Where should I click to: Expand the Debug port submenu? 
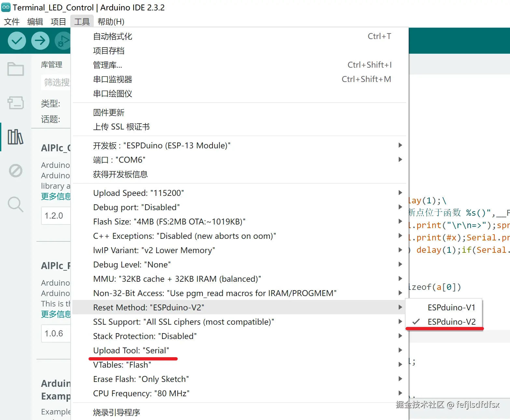pyautogui.click(x=240, y=207)
